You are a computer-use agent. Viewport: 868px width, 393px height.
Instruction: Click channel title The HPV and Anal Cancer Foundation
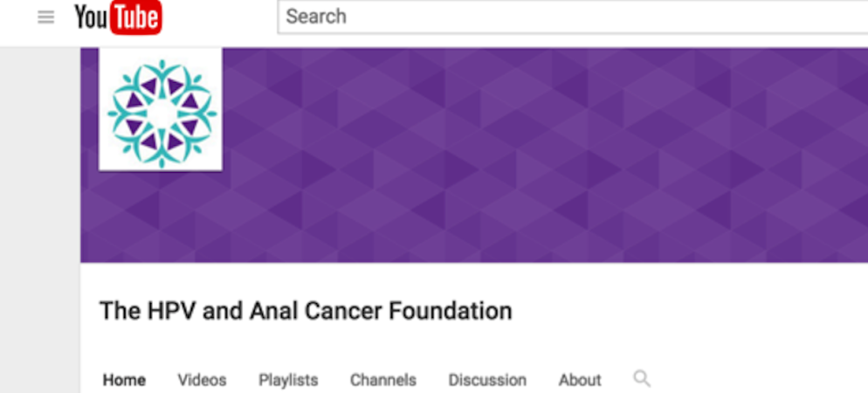click(306, 311)
